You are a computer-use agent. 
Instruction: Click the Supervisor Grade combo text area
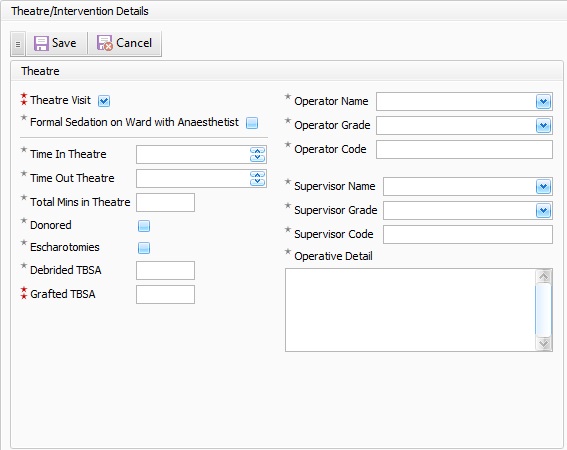460,211
